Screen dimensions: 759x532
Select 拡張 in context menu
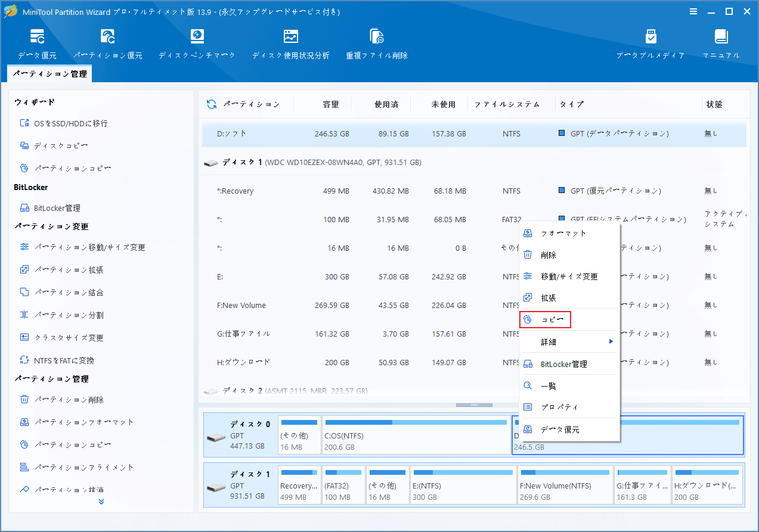(x=570, y=298)
